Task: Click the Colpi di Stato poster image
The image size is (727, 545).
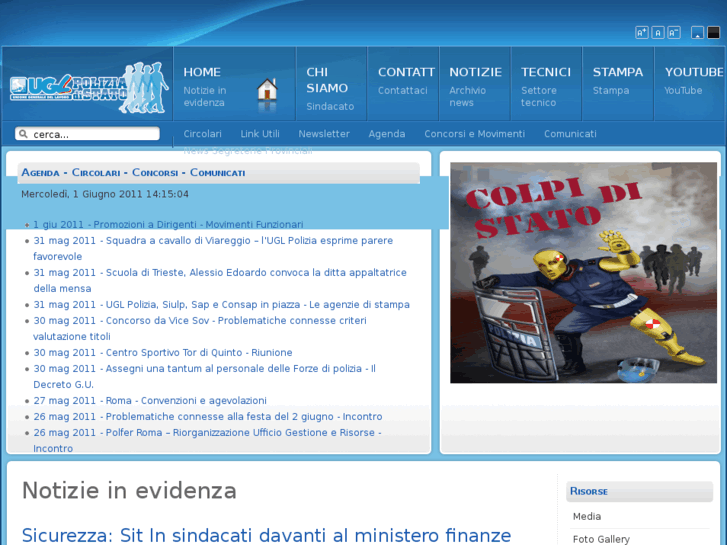Action: [x=583, y=273]
